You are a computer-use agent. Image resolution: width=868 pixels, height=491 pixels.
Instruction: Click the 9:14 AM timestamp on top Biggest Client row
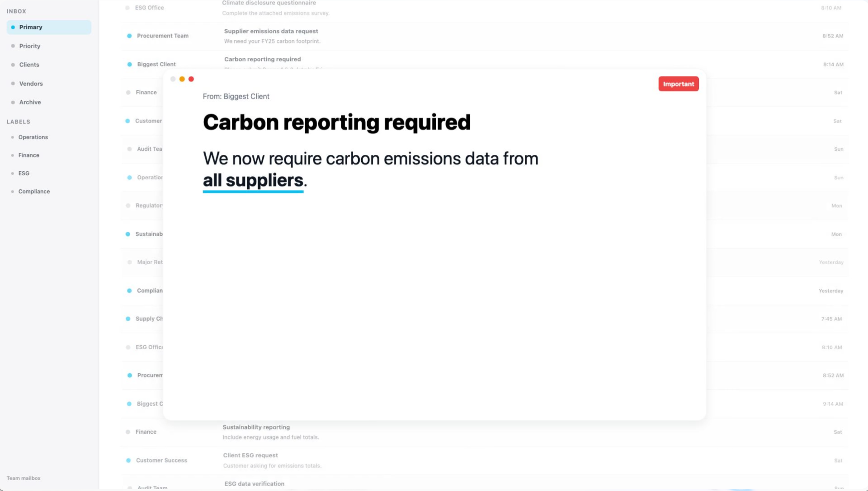(x=833, y=65)
